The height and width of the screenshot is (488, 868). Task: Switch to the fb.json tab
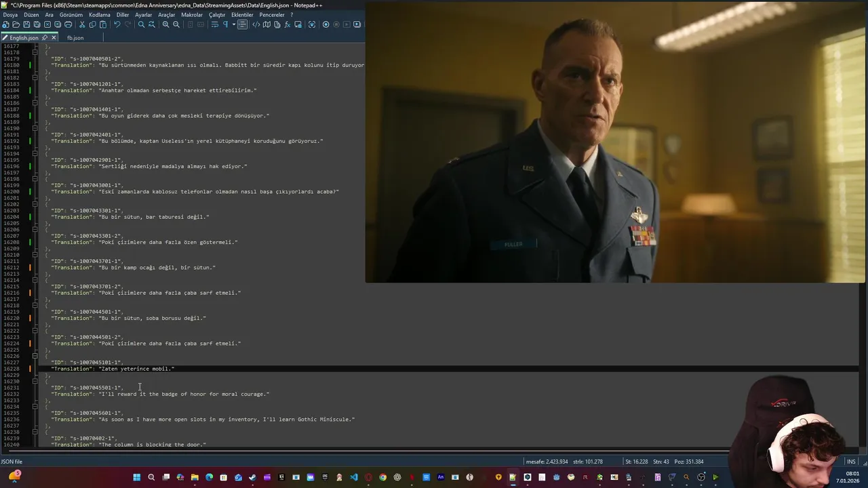pyautogui.click(x=75, y=38)
